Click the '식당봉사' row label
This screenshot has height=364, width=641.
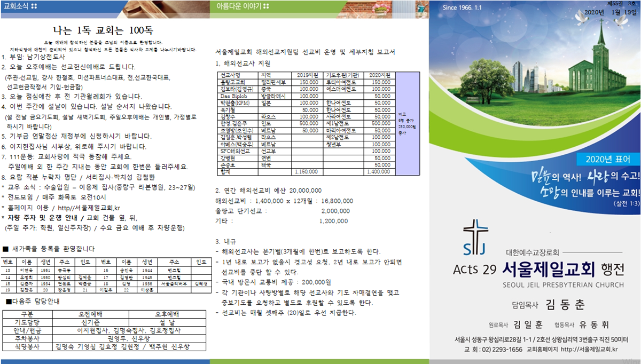pyautogui.click(x=27, y=347)
